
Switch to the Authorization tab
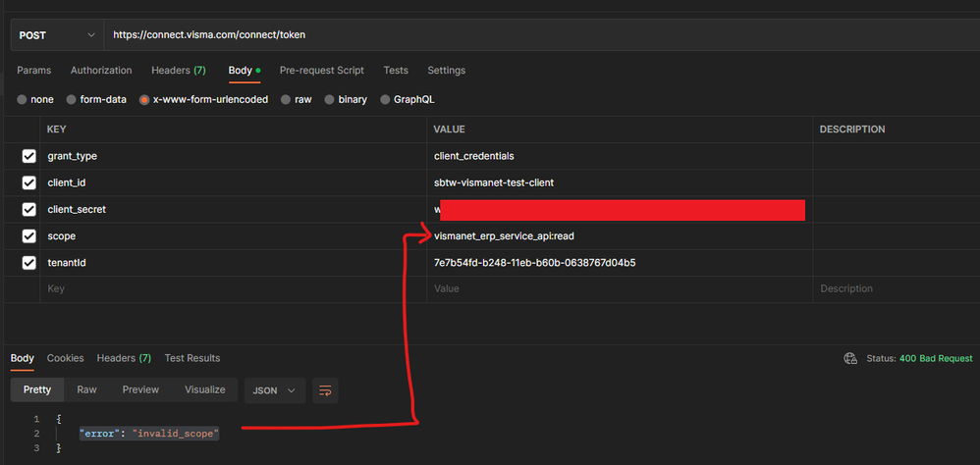click(101, 71)
